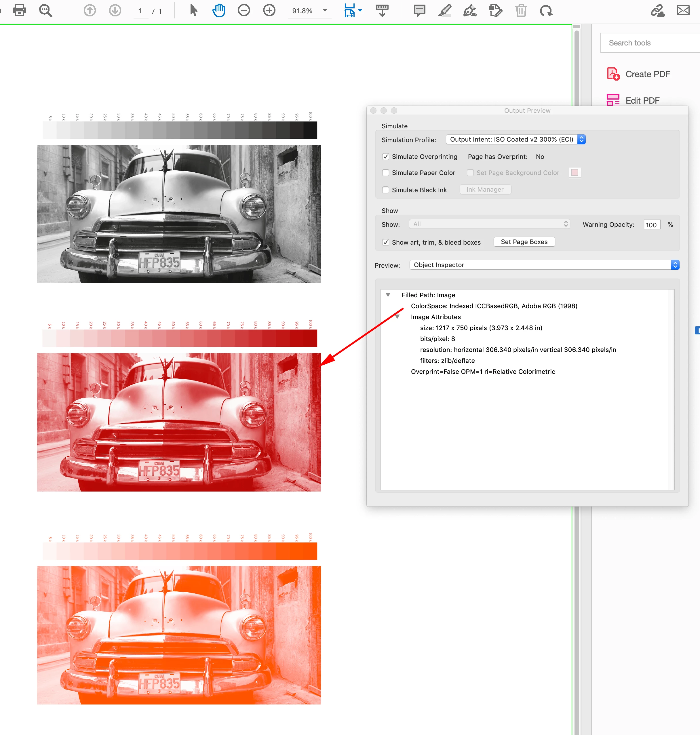The image size is (700, 735).
Task: Open the Create PDF tool
Action: (647, 74)
